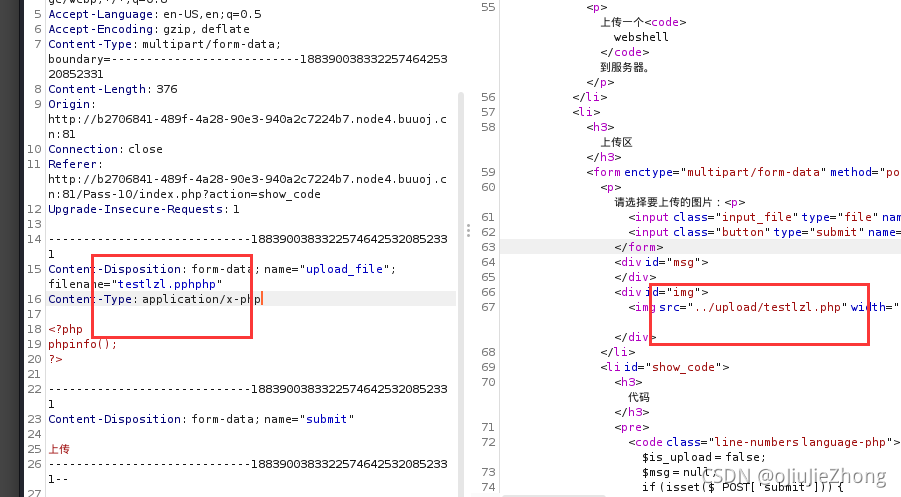Click the Connection: close header line

click(105, 149)
